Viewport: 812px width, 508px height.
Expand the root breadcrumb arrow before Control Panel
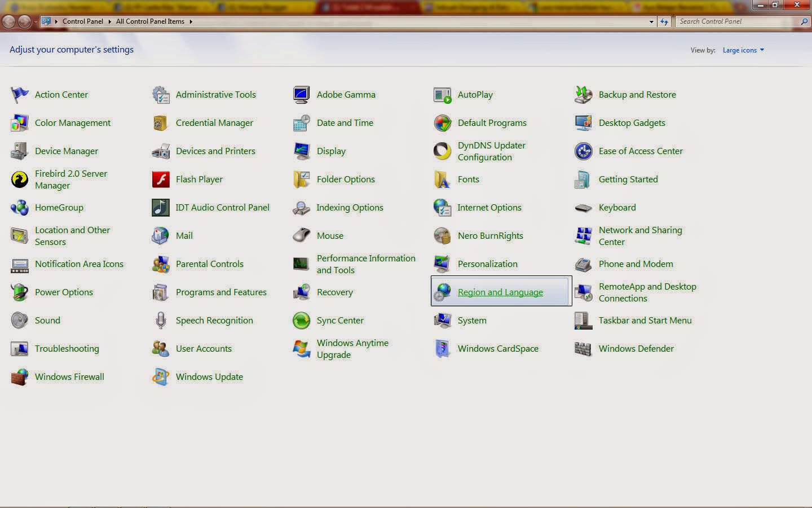click(x=56, y=21)
